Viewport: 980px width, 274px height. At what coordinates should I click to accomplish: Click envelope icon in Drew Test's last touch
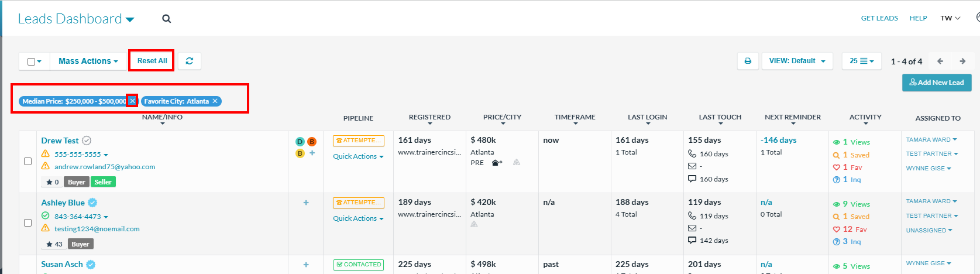coord(692,166)
